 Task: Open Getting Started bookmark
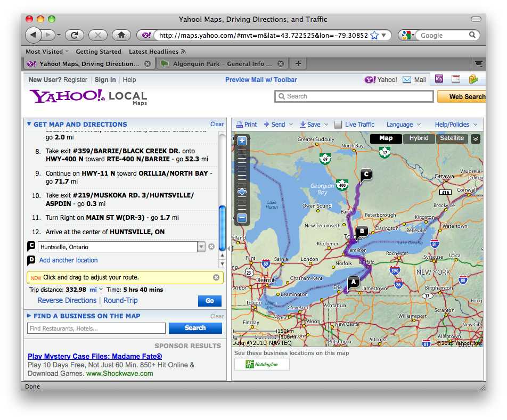99,52
